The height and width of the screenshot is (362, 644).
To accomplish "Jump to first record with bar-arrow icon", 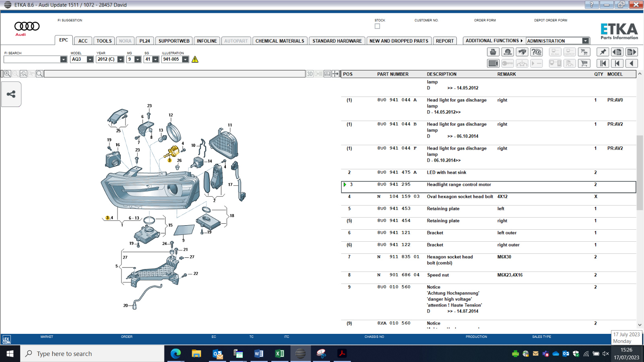I will [x=603, y=63].
